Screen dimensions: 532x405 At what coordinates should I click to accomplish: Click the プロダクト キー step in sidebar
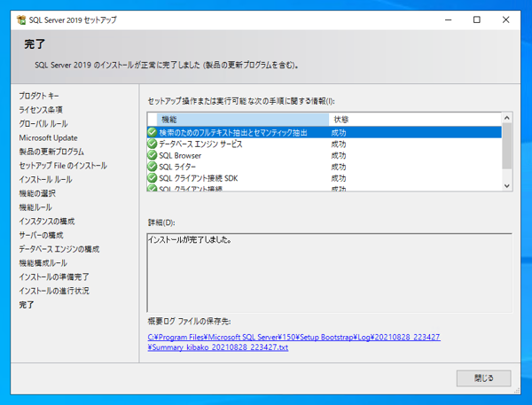point(39,96)
